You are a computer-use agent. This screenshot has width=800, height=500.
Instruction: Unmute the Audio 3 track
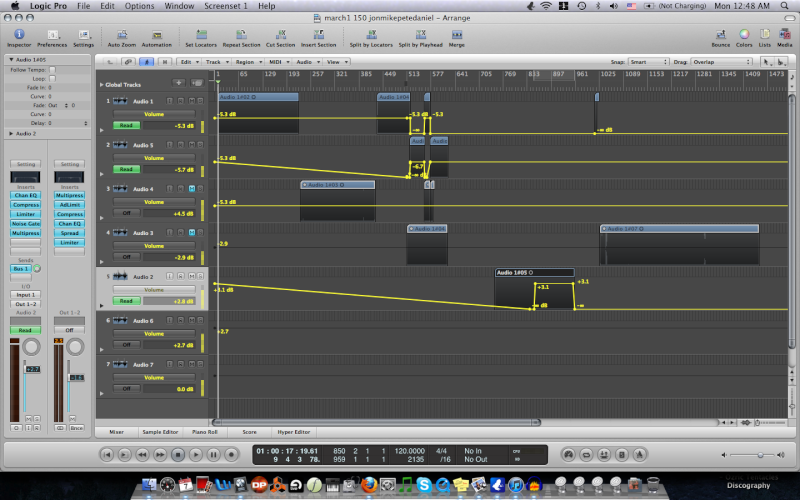(192, 232)
